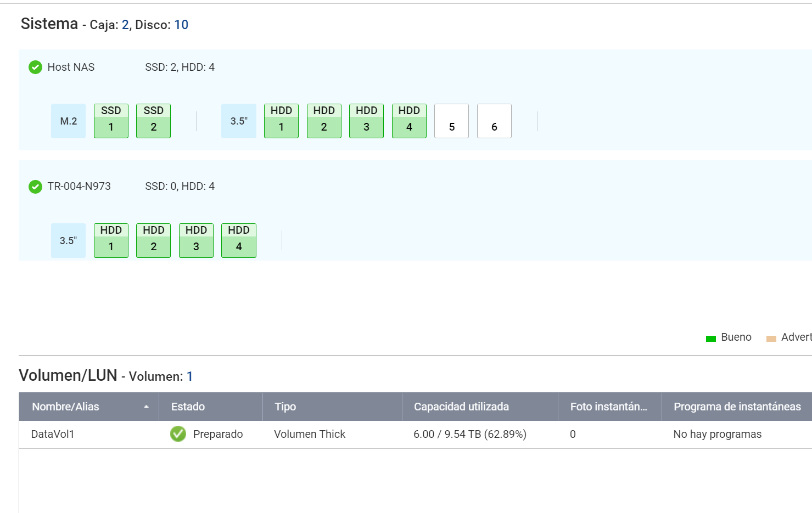Screen dimensions: 812x513
Task: Click the TR-004-N973 green status checkmark
Action: pos(35,187)
